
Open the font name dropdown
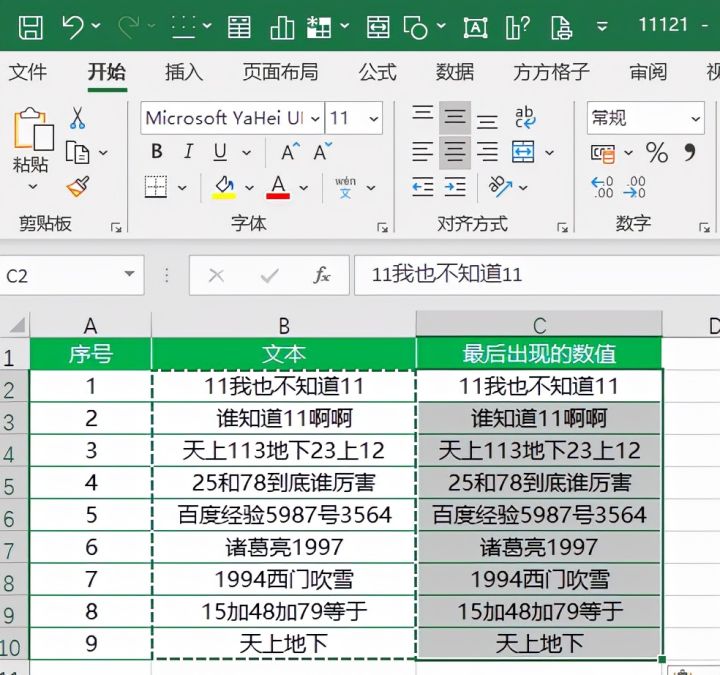[315, 118]
